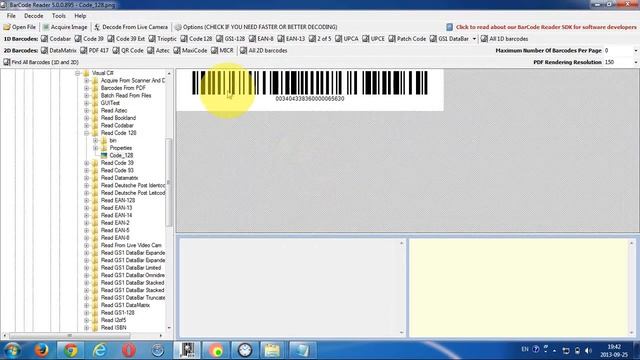Toggle Trioptic barcode type
Screen dimensions: 640x360
(162, 39)
